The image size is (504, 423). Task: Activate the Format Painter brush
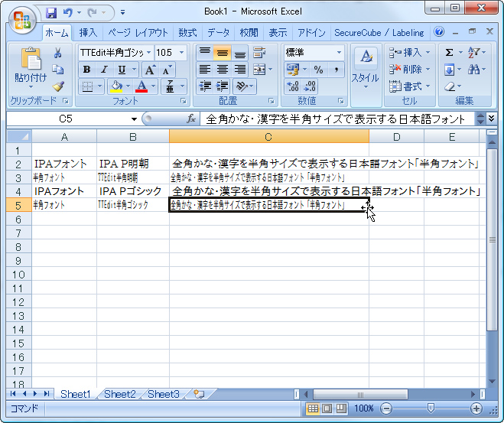(x=58, y=86)
